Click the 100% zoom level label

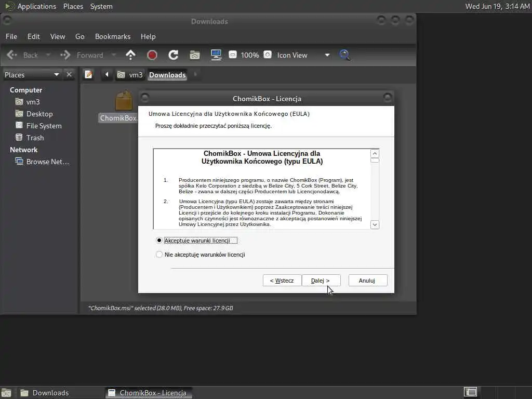[250, 55]
